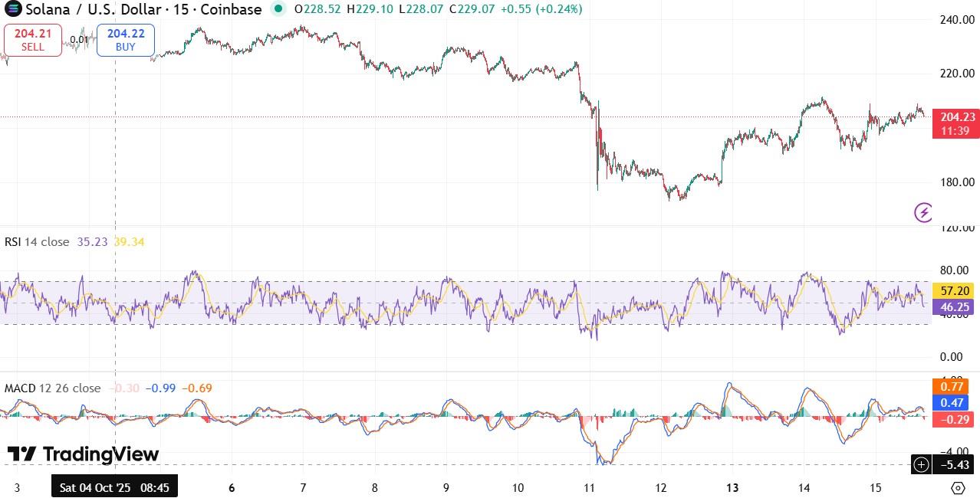This screenshot has height=498, width=980.
Task: Click the TradingView logo
Action: point(83,454)
